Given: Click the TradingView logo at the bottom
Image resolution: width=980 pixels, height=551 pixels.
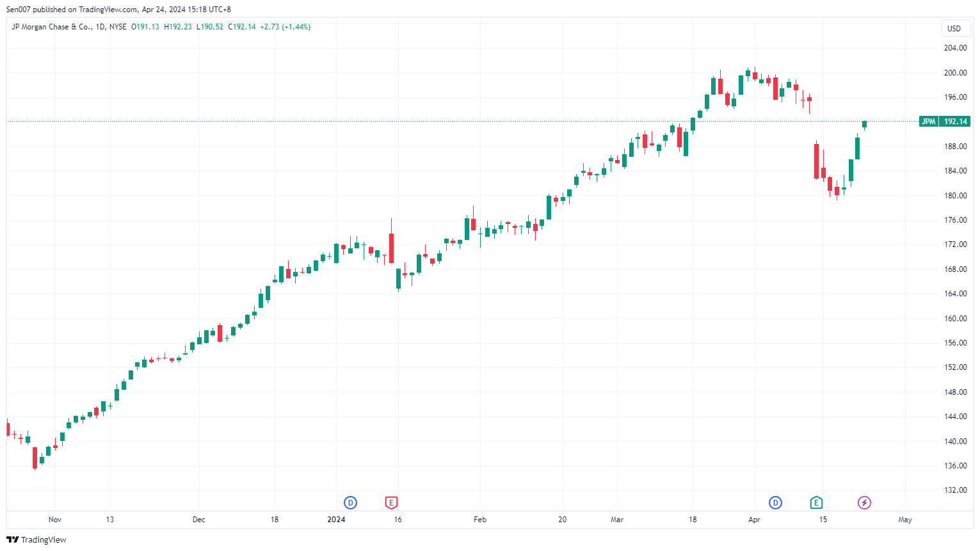Looking at the screenshot, I should click(x=36, y=539).
